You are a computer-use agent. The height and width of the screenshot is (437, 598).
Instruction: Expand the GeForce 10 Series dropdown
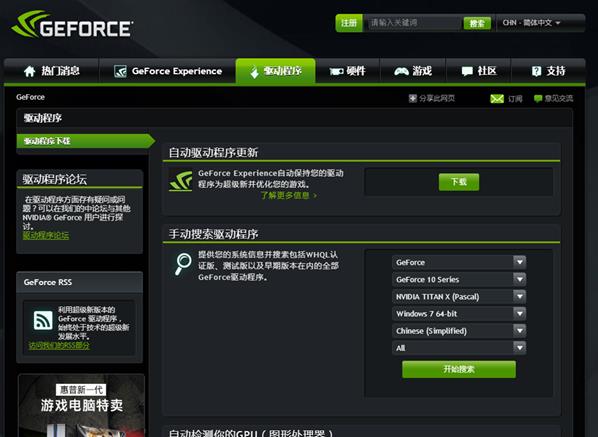point(459,280)
